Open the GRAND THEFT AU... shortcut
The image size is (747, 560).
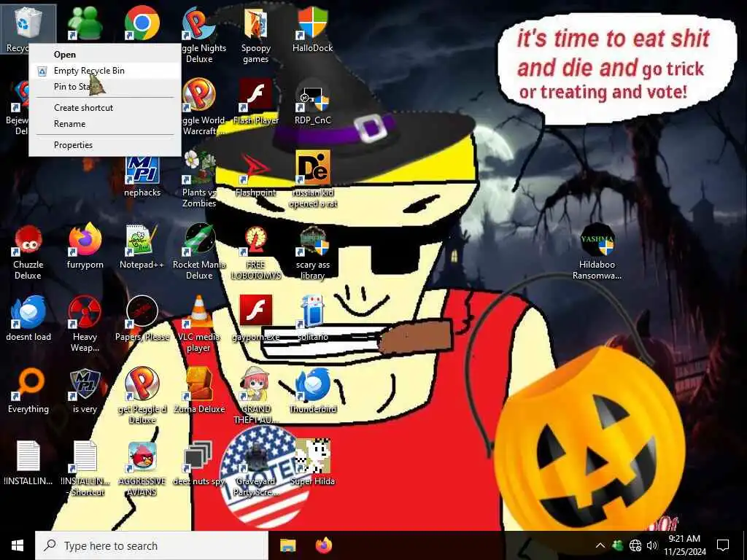point(256,395)
